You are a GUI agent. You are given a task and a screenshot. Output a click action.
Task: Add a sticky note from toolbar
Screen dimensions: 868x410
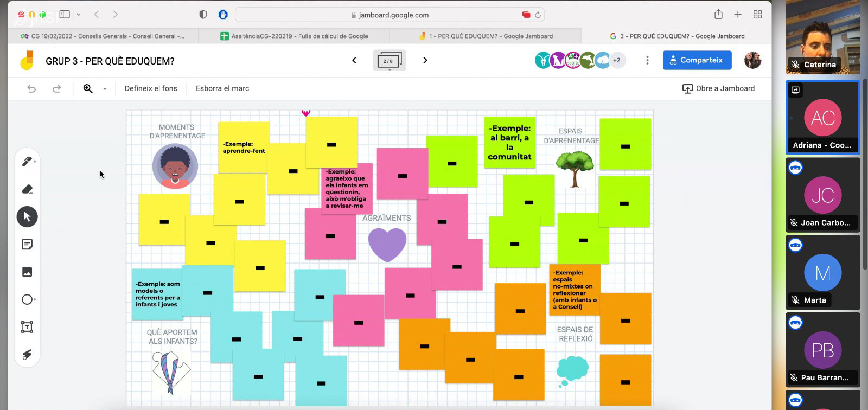click(x=27, y=245)
